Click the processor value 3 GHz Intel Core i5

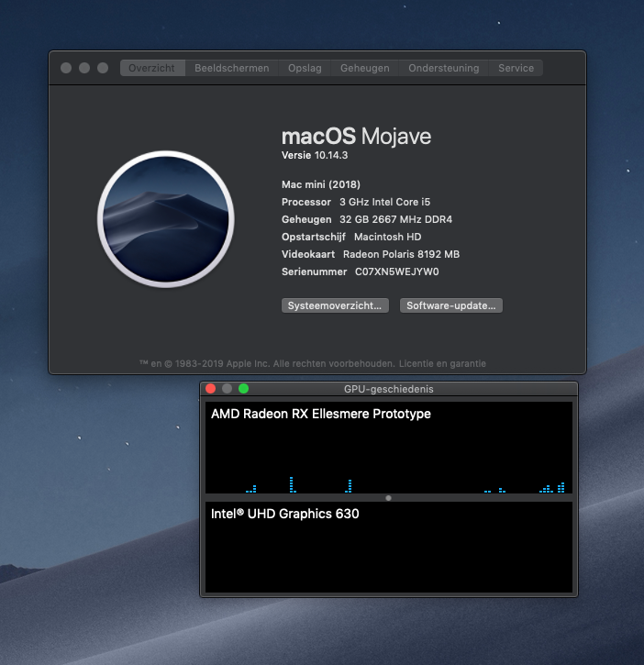coord(384,202)
